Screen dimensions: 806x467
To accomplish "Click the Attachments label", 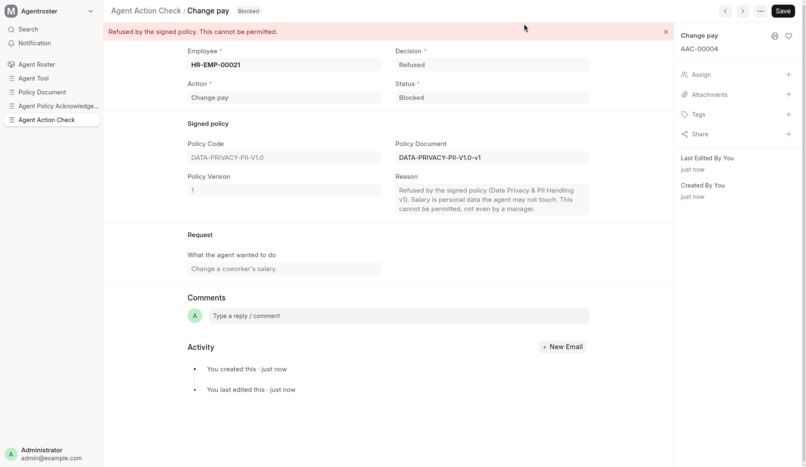I will (709, 95).
